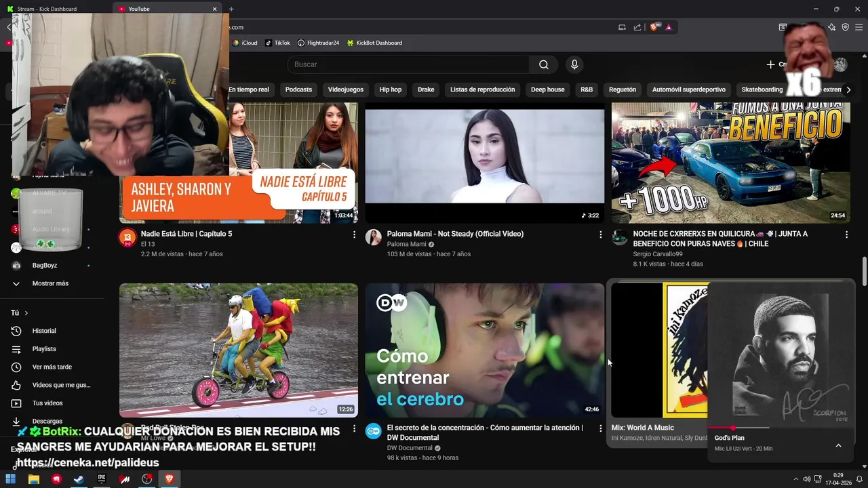The height and width of the screenshot is (488, 868).
Task: Open Paloma Mami - Not Steady video title
Action: click(x=455, y=234)
